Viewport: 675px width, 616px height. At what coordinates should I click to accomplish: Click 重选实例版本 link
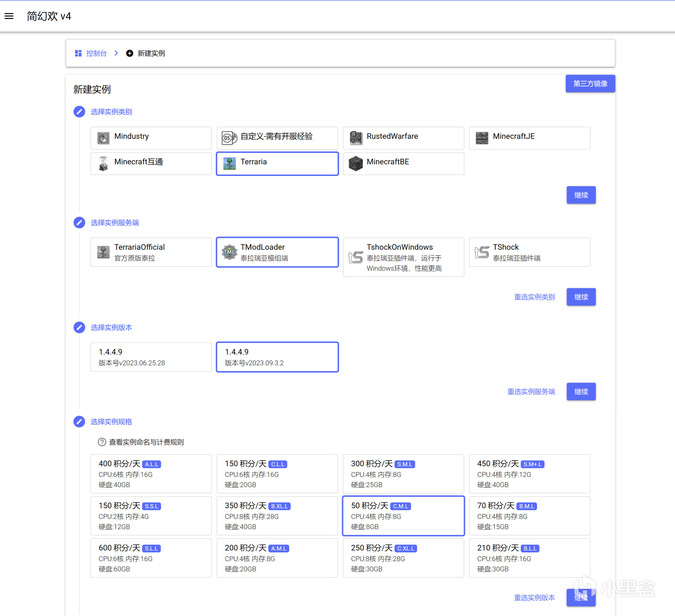click(534, 597)
